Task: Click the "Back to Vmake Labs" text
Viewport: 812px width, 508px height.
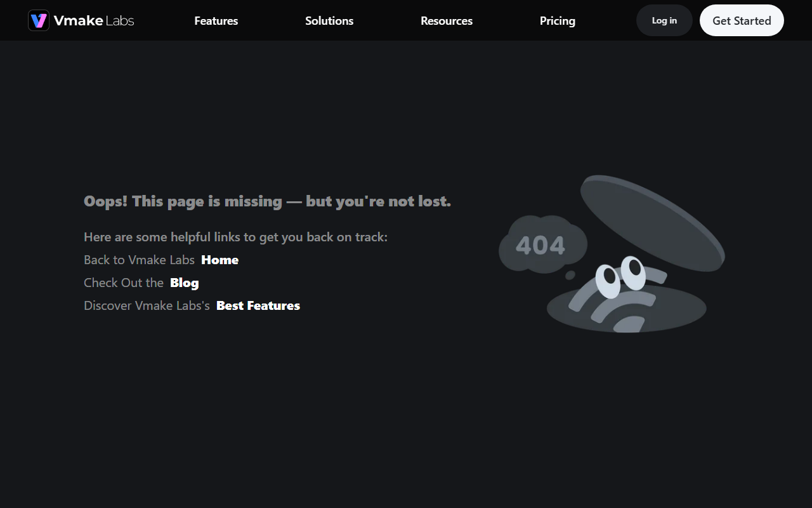Action: pyautogui.click(x=139, y=260)
